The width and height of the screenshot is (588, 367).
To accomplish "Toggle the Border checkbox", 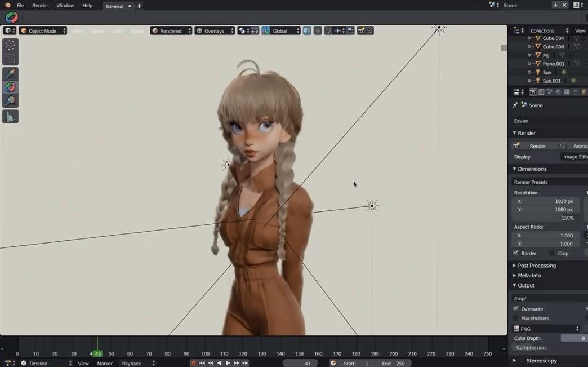I will 516,253.
